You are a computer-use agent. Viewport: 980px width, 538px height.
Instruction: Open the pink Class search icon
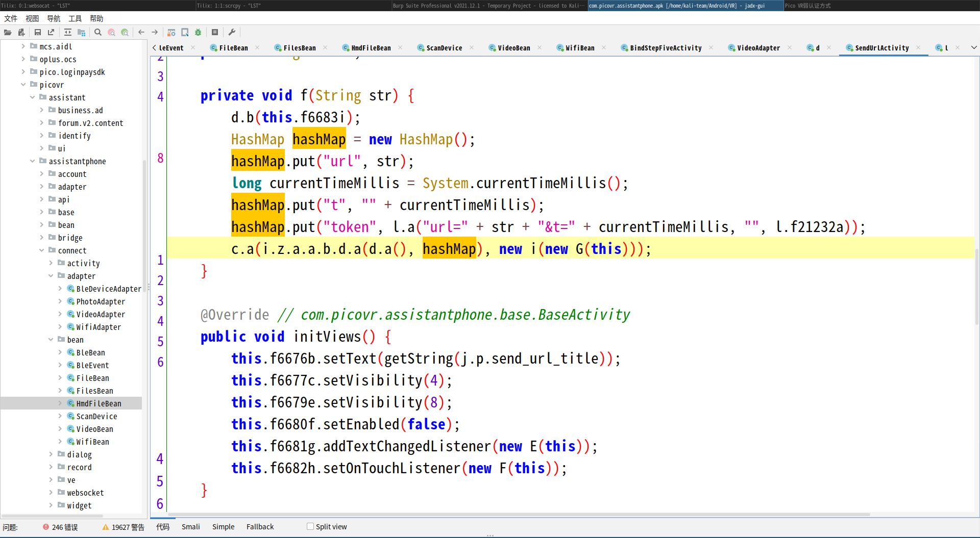coord(111,32)
